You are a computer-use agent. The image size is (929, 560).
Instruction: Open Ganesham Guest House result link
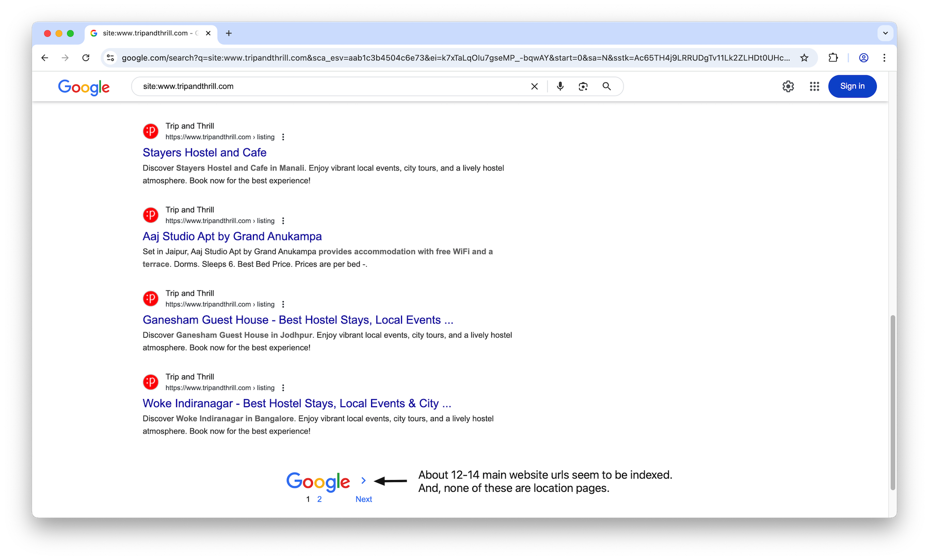pyautogui.click(x=298, y=319)
